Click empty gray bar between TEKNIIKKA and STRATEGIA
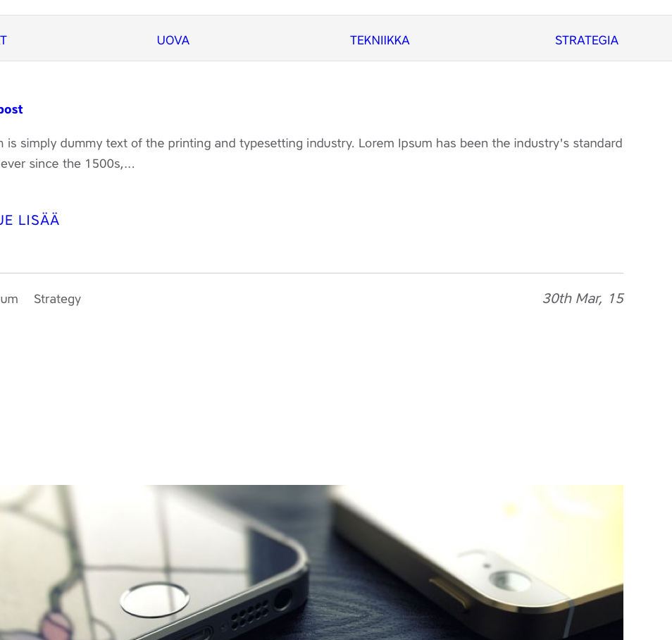672x640 pixels. pos(482,39)
